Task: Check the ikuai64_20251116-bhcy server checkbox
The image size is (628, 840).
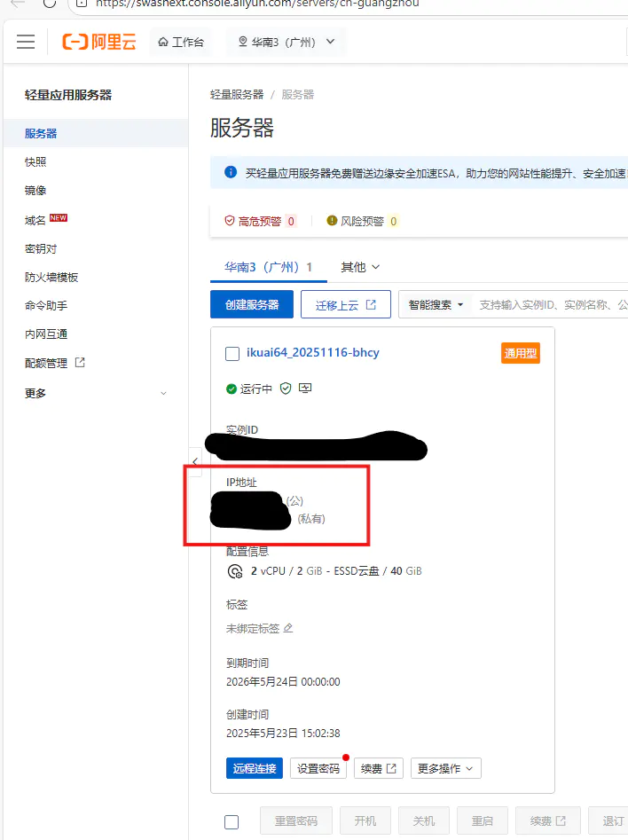Action: click(232, 354)
